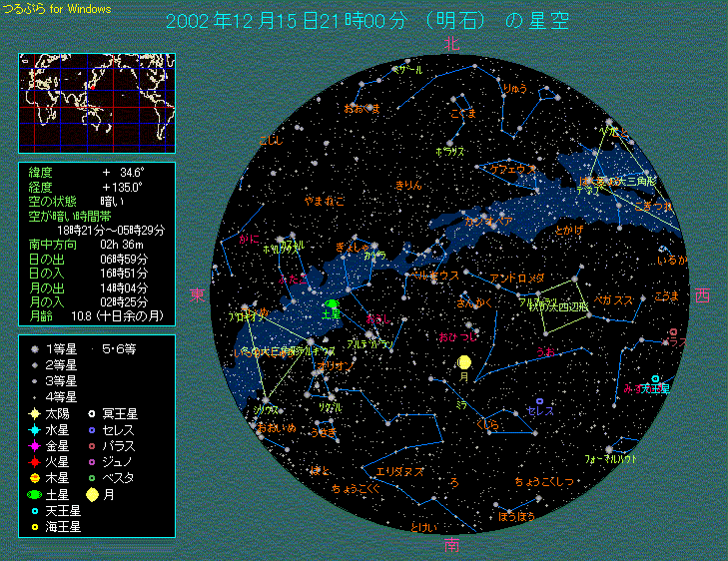This screenshot has width=728, height=561.
Task: Click the 'きりん' constellation label
Action: pyautogui.click(x=408, y=185)
